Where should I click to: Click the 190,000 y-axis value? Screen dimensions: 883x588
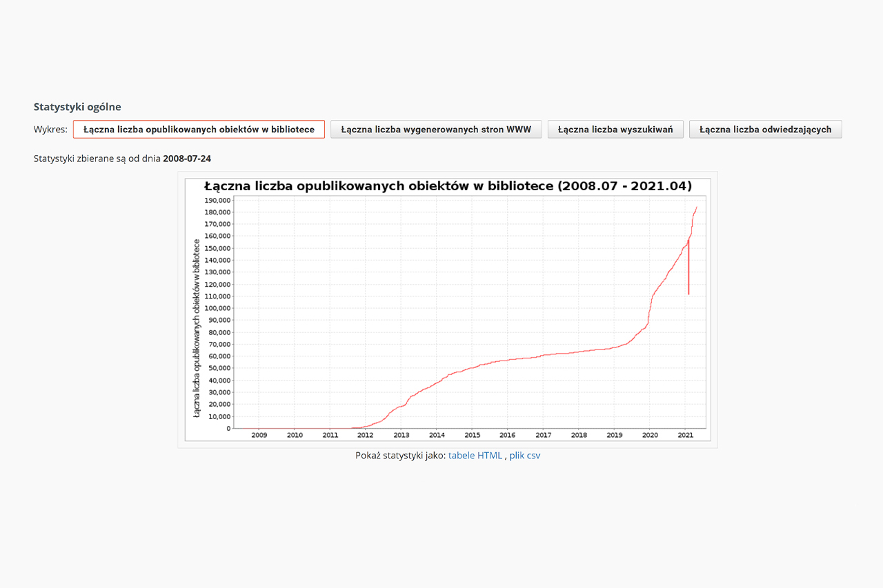pyautogui.click(x=218, y=200)
